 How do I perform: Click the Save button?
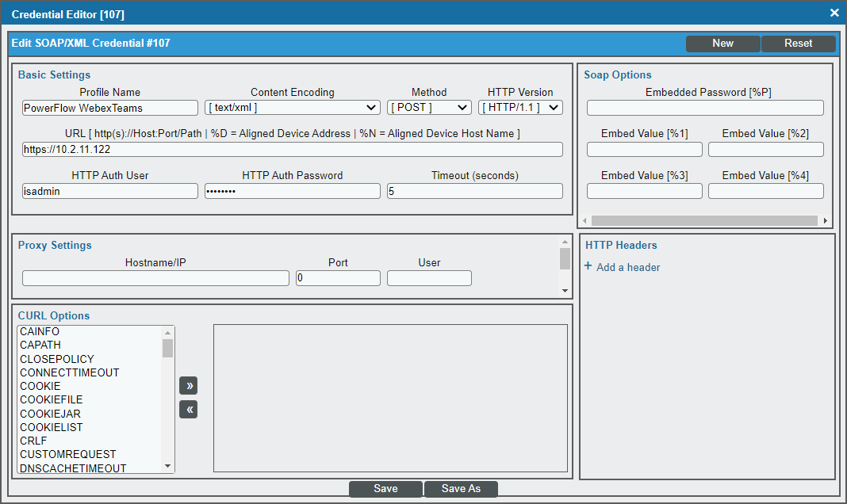(385, 488)
